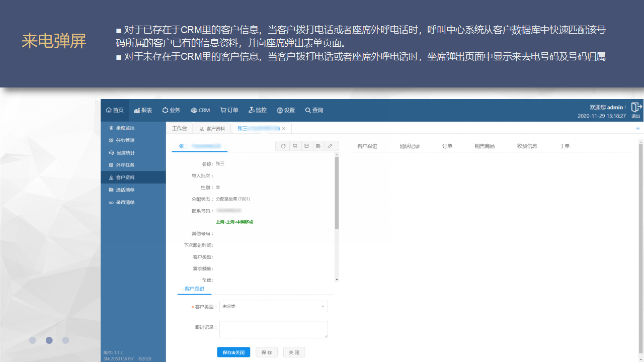644x362 pixels.
Task: Click the down arrow of details scrollbar
Action: 337,280
